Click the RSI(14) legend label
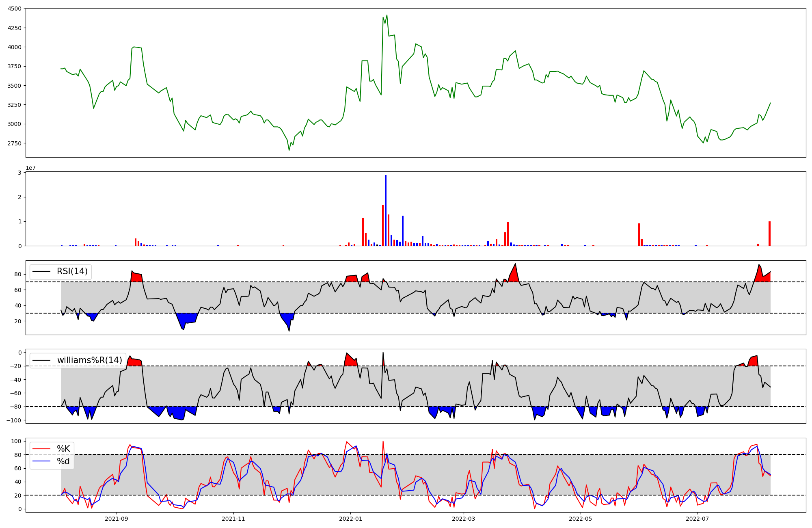 tap(72, 271)
